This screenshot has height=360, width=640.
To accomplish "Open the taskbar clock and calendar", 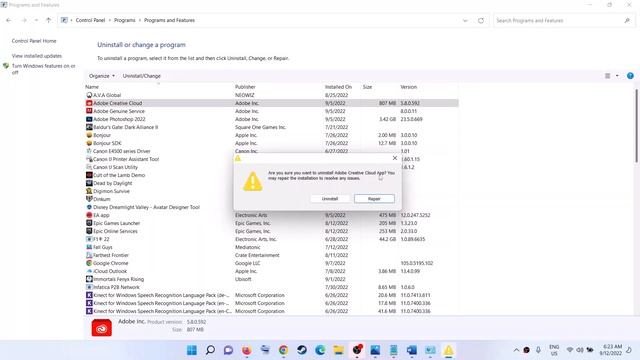I will (x=611, y=350).
